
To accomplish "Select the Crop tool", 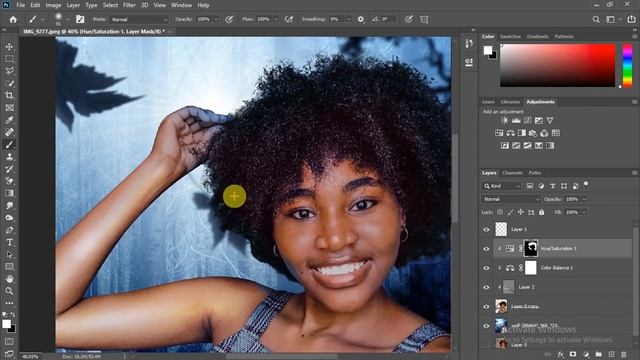I will pyautogui.click(x=9, y=96).
